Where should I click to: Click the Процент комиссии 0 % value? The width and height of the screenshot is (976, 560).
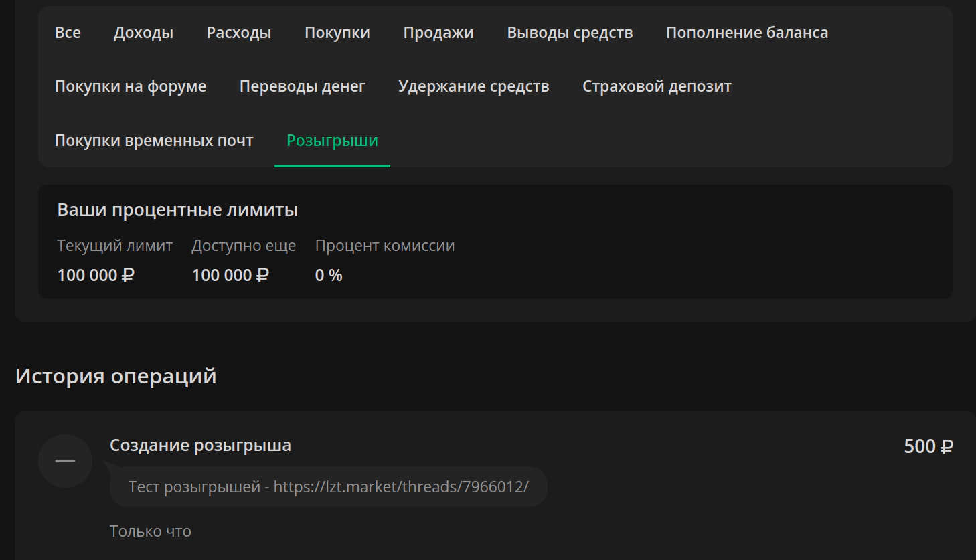(x=329, y=275)
